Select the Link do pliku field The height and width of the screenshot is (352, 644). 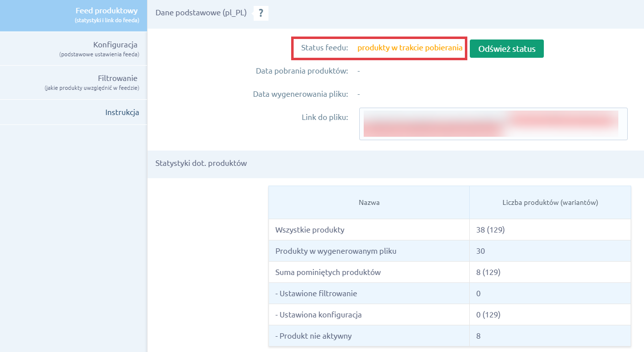tap(493, 124)
